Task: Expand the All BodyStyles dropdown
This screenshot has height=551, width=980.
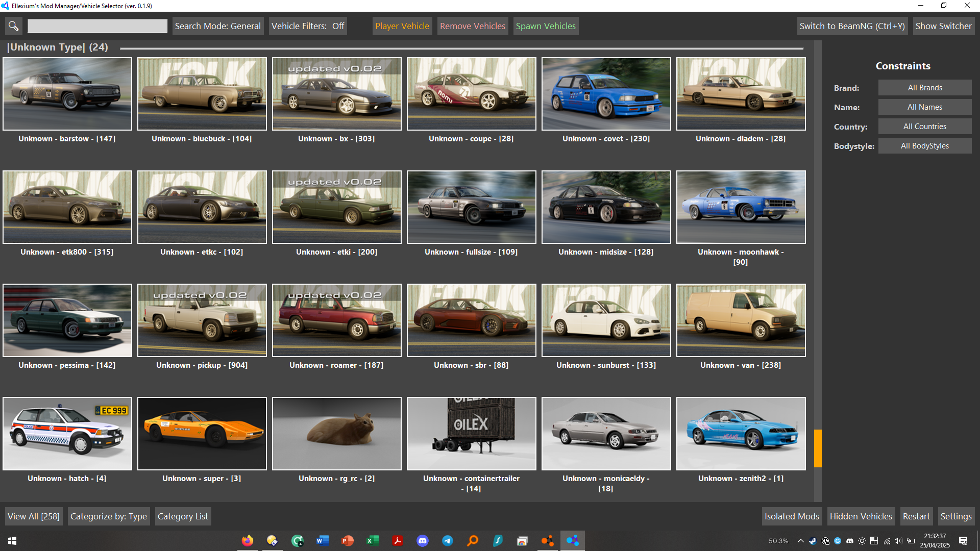Action: (x=924, y=146)
